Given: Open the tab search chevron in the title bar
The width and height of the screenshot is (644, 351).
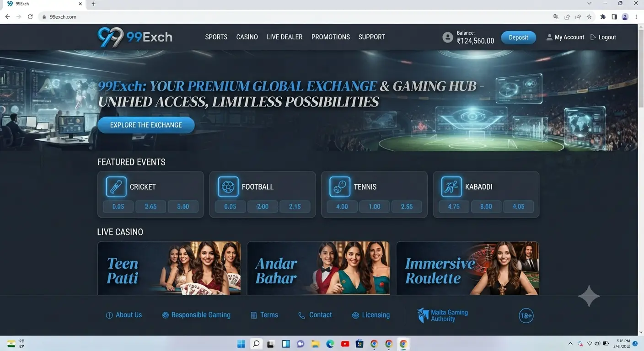Looking at the screenshot, I should coord(590,4).
